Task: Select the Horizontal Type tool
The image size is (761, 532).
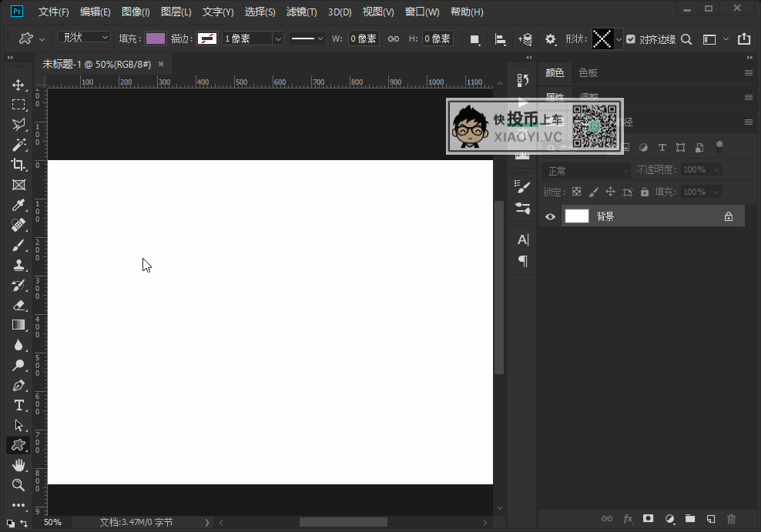Action: (18, 405)
